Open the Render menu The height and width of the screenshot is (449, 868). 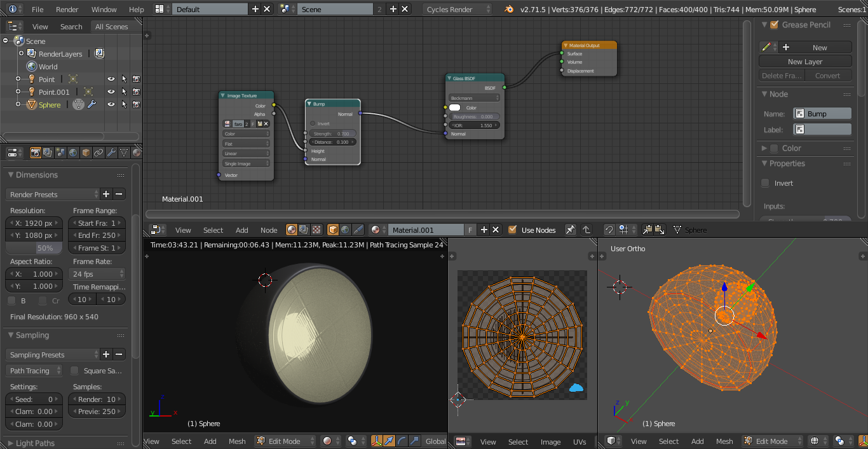pyautogui.click(x=67, y=10)
